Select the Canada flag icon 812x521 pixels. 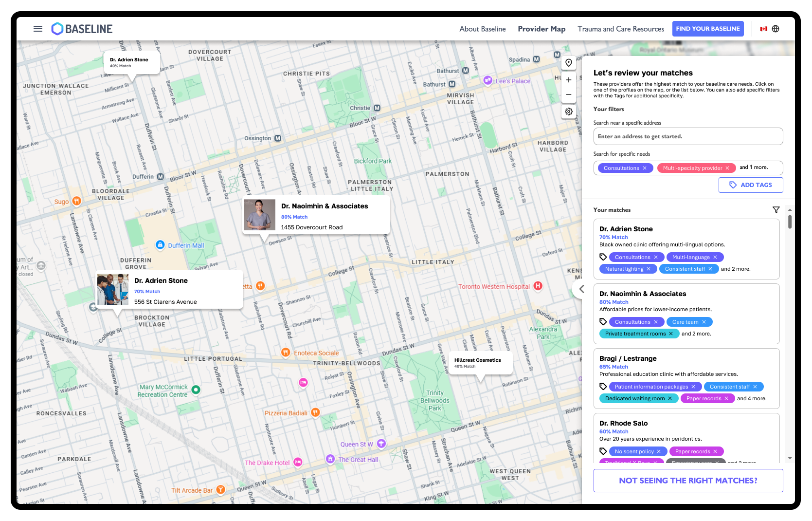pyautogui.click(x=764, y=29)
